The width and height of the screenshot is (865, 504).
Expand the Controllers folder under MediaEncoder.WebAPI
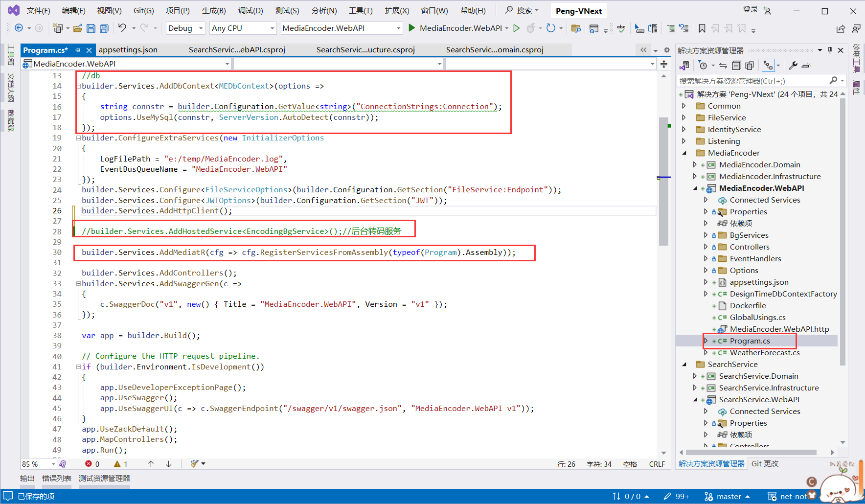(706, 247)
